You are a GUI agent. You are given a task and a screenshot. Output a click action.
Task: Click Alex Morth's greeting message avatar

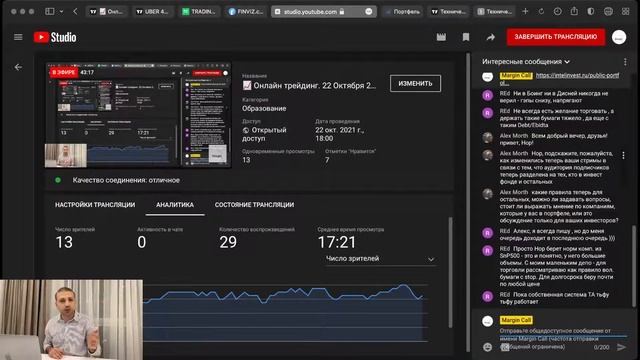click(x=487, y=138)
